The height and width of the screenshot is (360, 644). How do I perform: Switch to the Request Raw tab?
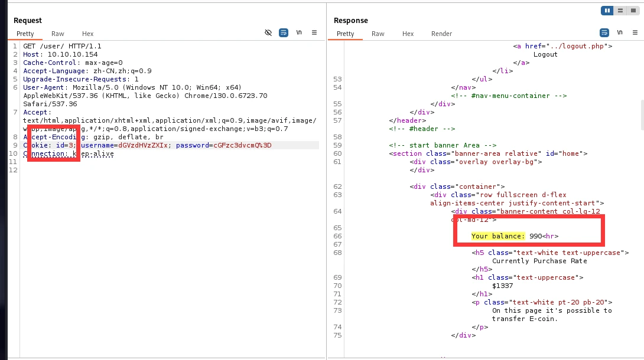57,34
